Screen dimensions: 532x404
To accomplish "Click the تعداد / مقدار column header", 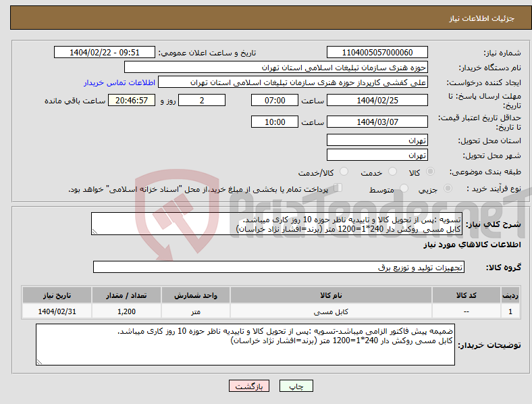I will pos(126,295).
